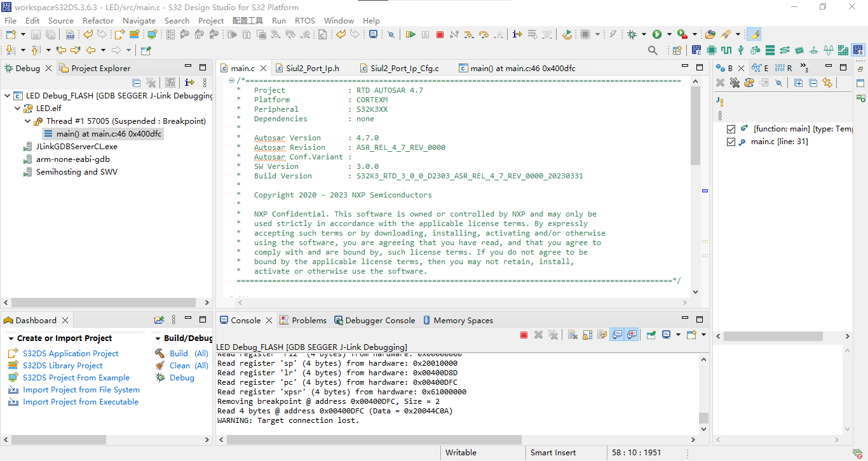
Task: Uncheck the function: main breakpoint checkbox
Action: pyautogui.click(x=731, y=129)
